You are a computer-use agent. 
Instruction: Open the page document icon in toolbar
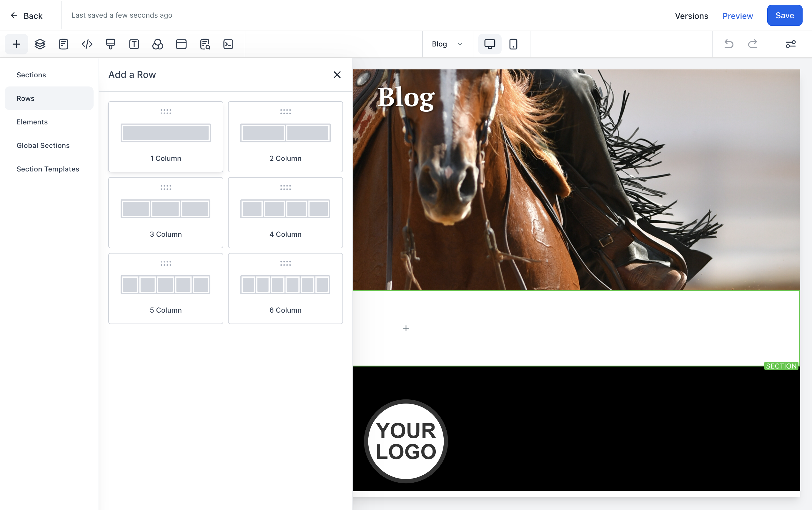point(63,44)
